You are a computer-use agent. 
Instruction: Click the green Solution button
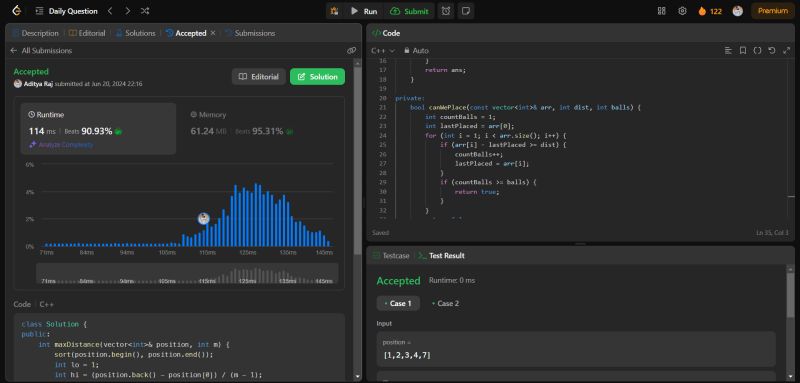317,76
